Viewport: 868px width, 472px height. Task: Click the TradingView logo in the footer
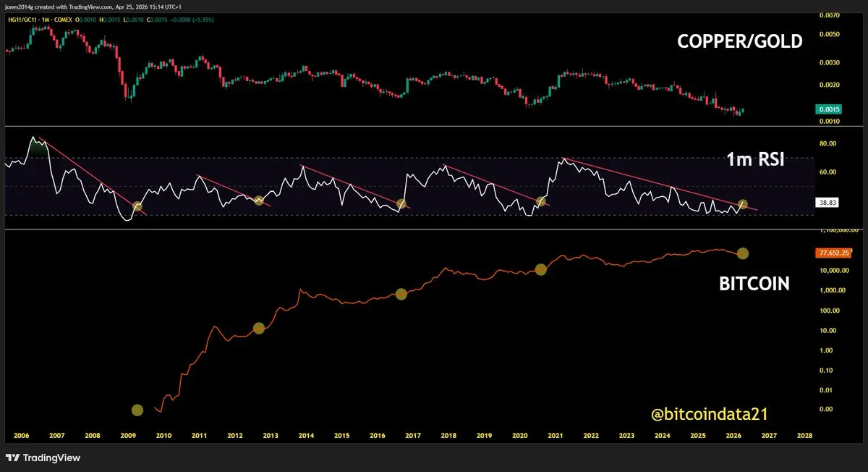tap(43, 458)
